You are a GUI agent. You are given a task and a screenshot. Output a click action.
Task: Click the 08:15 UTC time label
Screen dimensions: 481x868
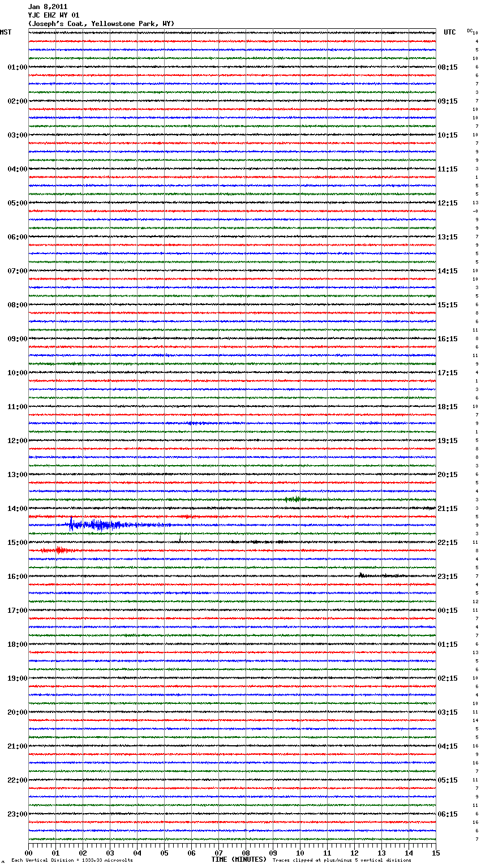pyautogui.click(x=448, y=67)
